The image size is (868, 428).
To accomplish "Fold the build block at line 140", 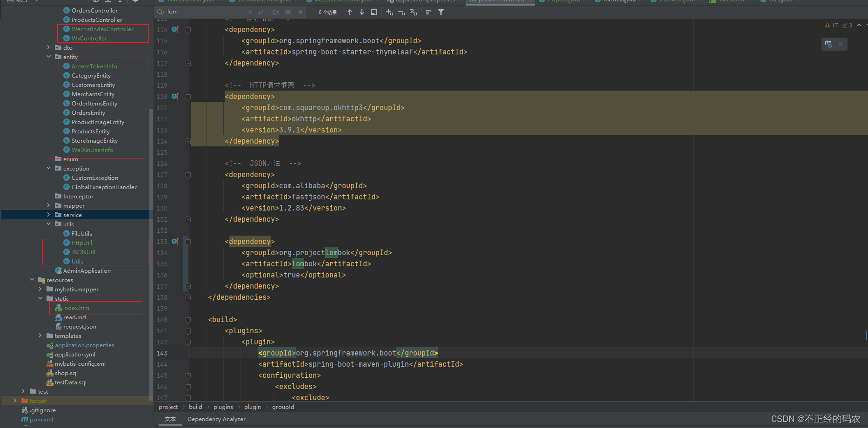I will tap(188, 320).
